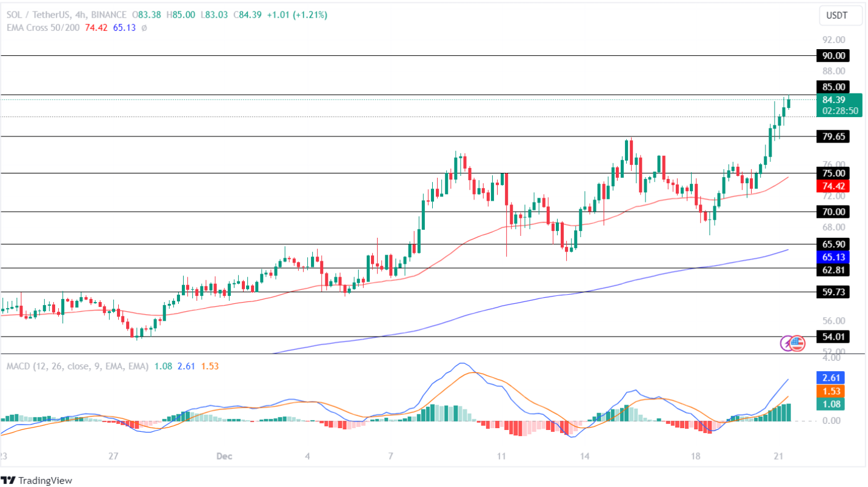Click the 18 date label on time axis
The image size is (868, 487).
[695, 455]
